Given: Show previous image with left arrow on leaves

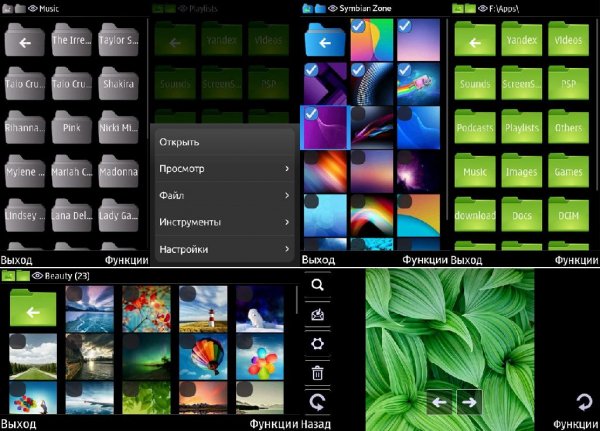Looking at the screenshot, I should pos(439,402).
